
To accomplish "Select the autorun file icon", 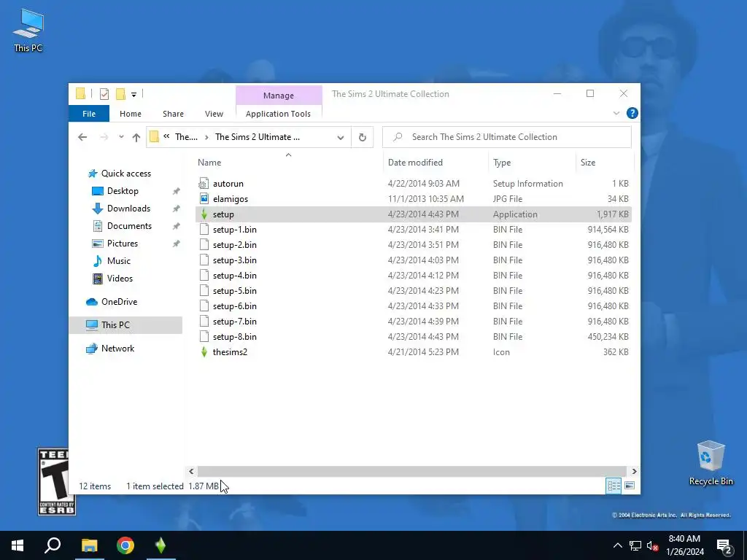I will click(x=204, y=183).
